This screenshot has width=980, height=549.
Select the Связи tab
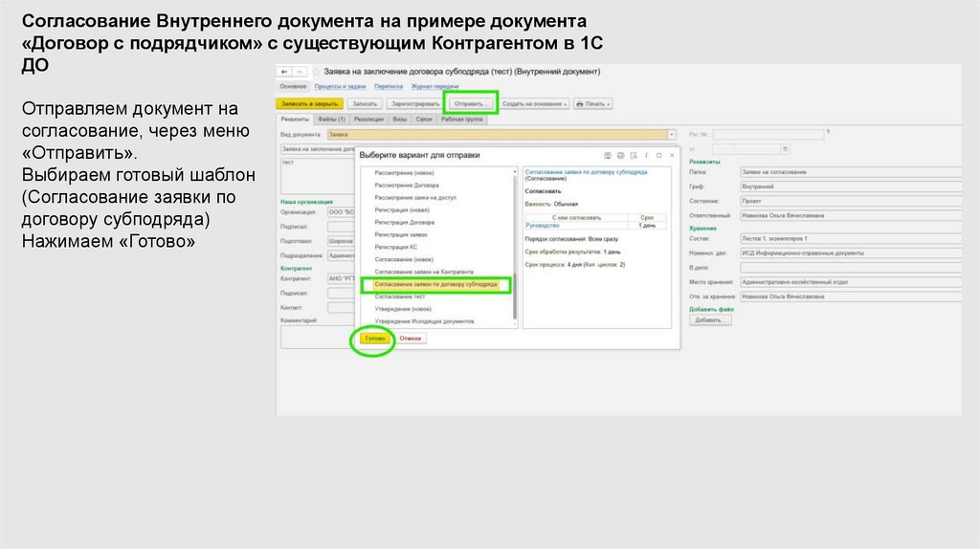tap(424, 120)
